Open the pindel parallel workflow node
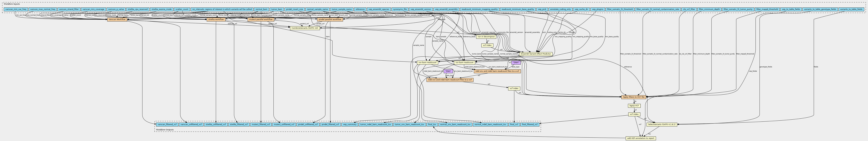 pos(330,20)
